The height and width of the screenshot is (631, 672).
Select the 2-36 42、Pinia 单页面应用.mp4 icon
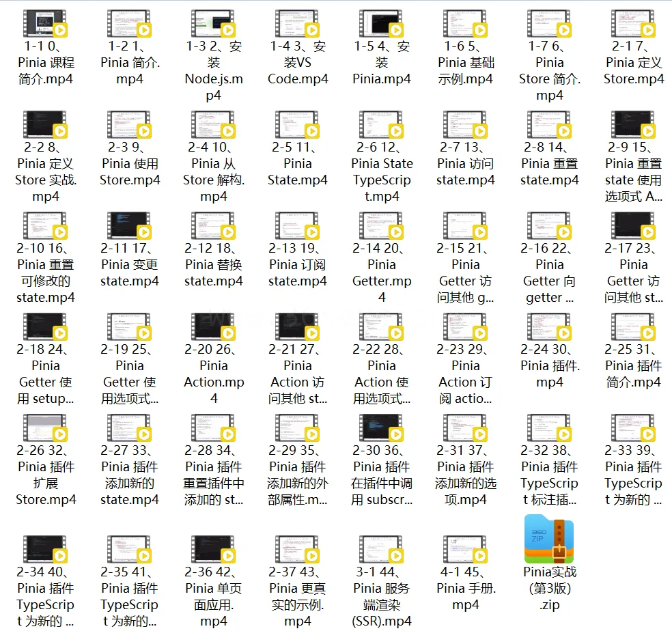(x=214, y=550)
